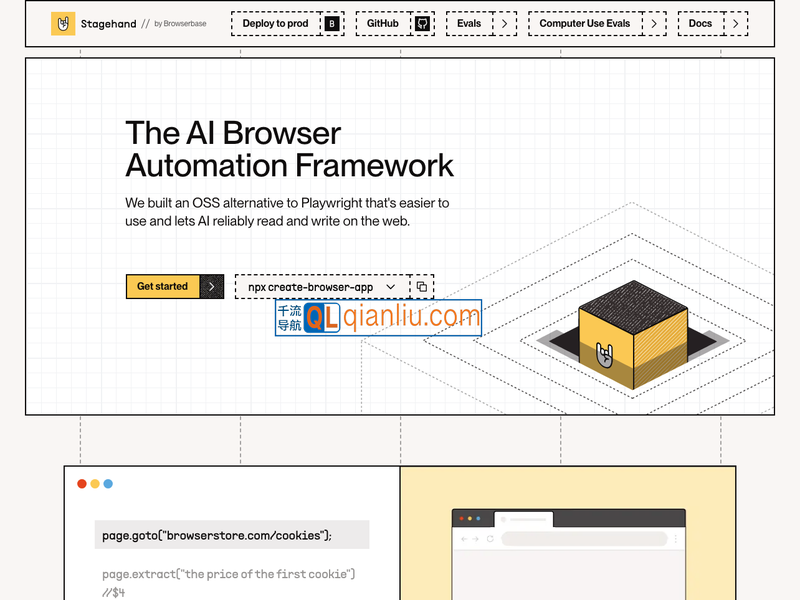This screenshot has height=600, width=800.
Task: Click the Deploy to prod link
Action: (x=275, y=23)
